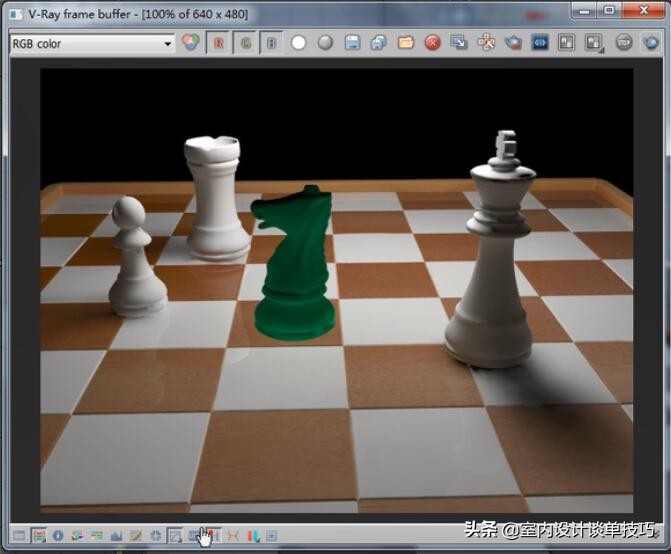The width and height of the screenshot is (671, 554).
Task: Save all image channels double-disk icon
Action: [379, 43]
